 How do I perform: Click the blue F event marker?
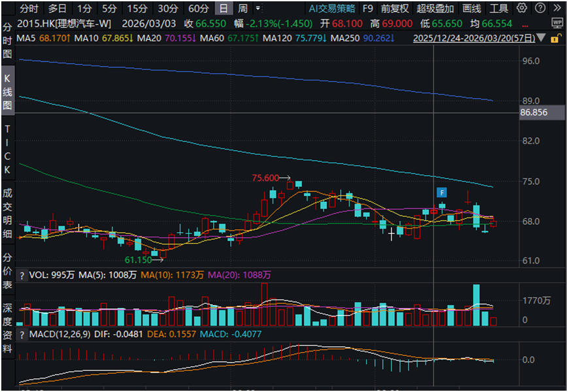[x=442, y=192]
